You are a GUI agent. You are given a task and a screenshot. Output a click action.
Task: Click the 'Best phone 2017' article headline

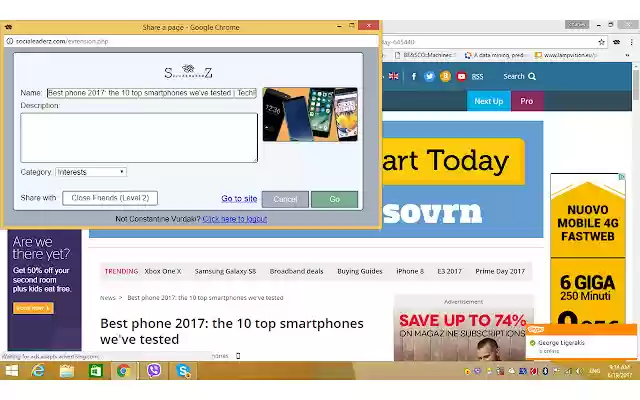(232, 331)
